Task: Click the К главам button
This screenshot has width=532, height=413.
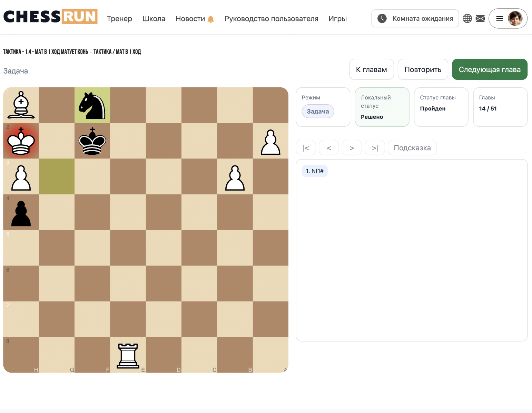Action: (372, 69)
